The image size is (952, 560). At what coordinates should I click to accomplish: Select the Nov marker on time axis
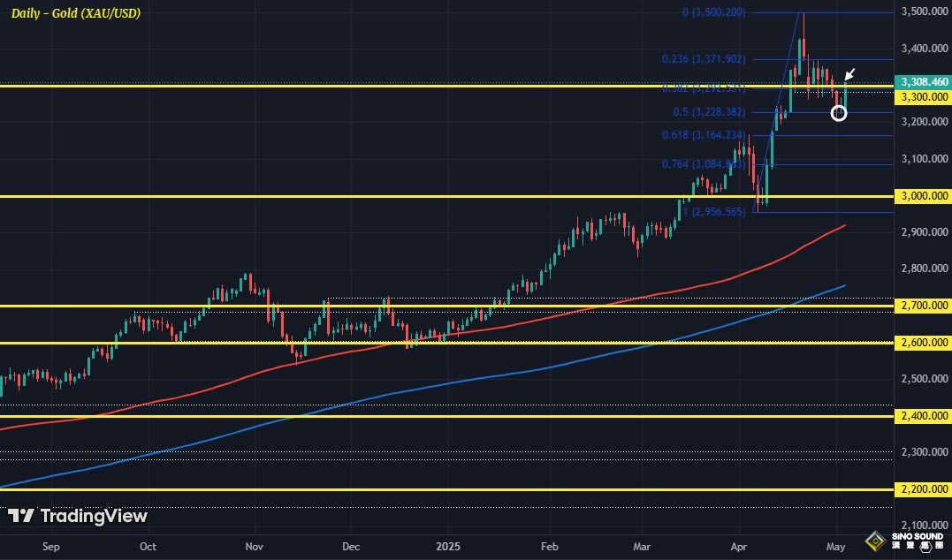(x=255, y=547)
